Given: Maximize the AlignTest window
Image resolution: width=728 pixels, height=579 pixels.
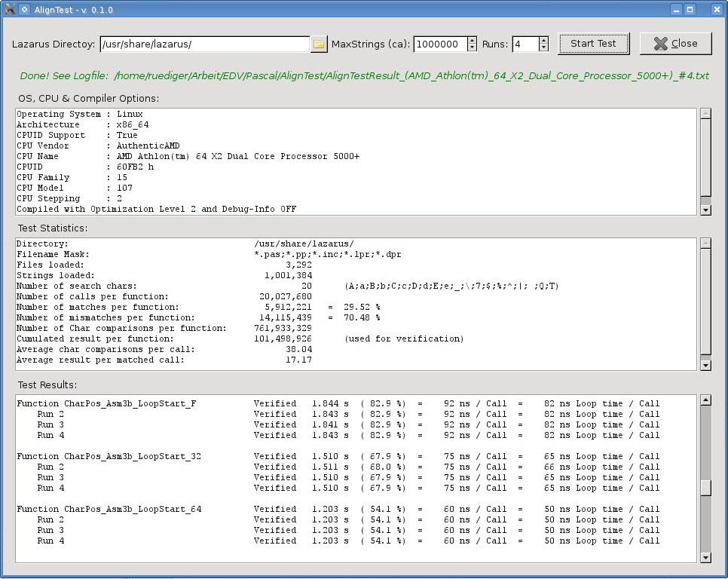Looking at the screenshot, I should [x=690, y=10].
